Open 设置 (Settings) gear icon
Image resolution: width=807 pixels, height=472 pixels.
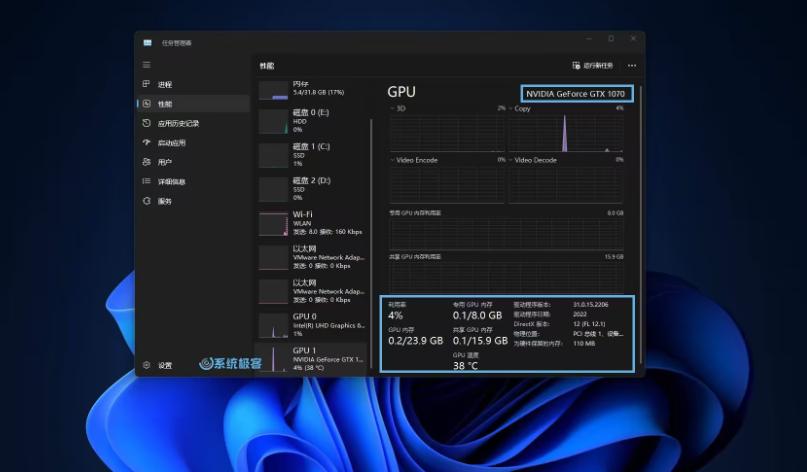coord(147,365)
